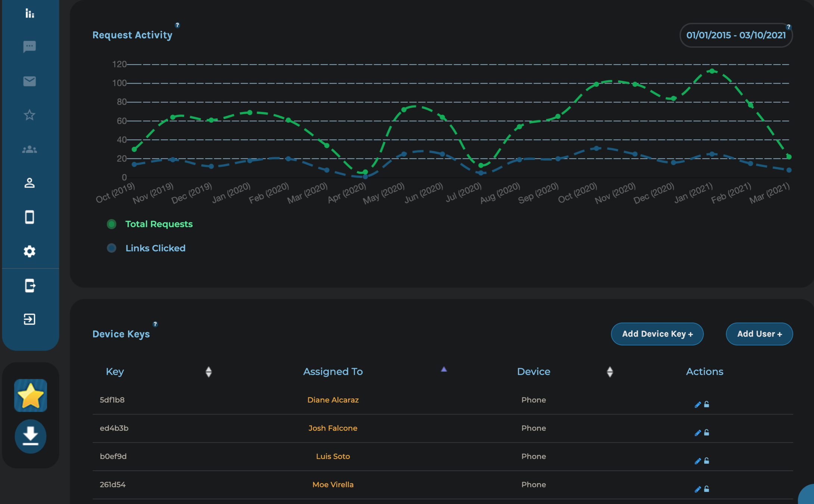Sort table by Device column arrows

[610, 372]
